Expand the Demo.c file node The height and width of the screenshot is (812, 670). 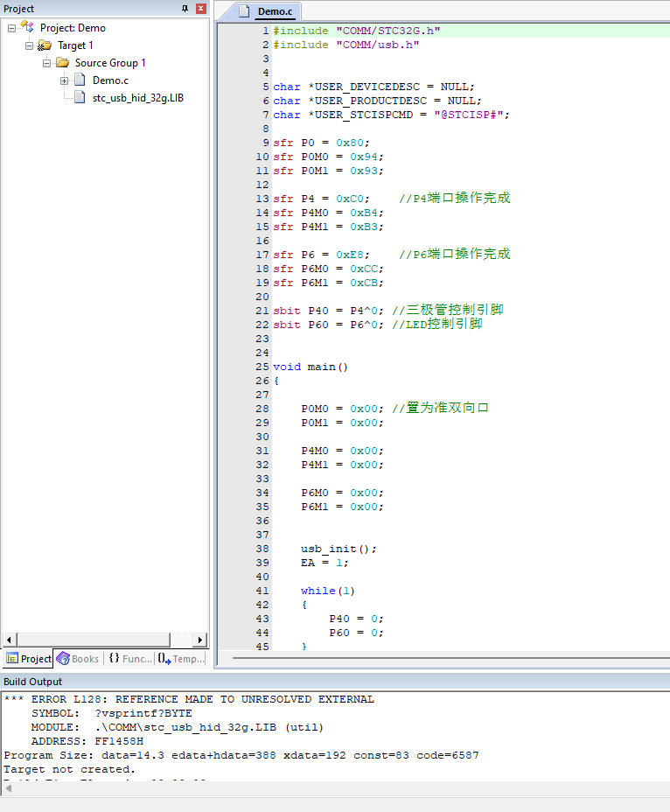point(64,80)
